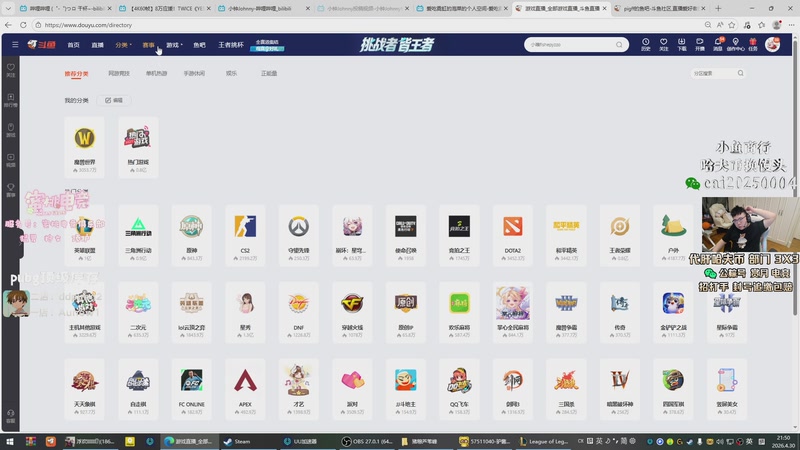This screenshot has width=800, height=450.
Task: Open the 魔兽争霸 category
Action: click(566, 312)
